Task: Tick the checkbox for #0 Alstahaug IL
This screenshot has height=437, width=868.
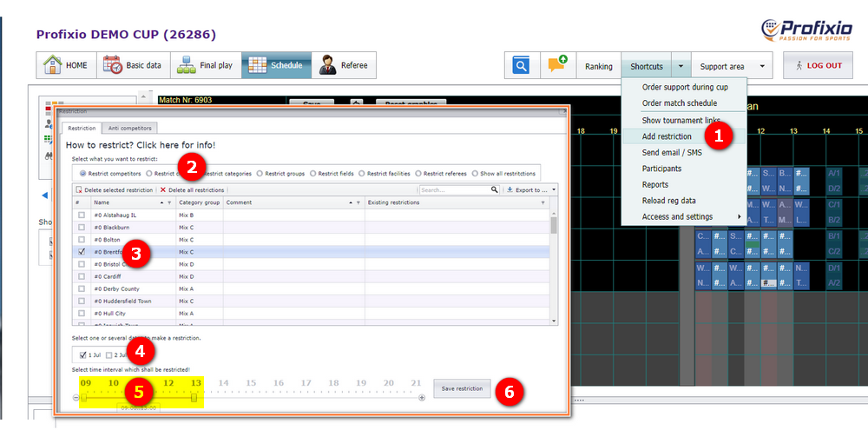Action: click(x=82, y=215)
